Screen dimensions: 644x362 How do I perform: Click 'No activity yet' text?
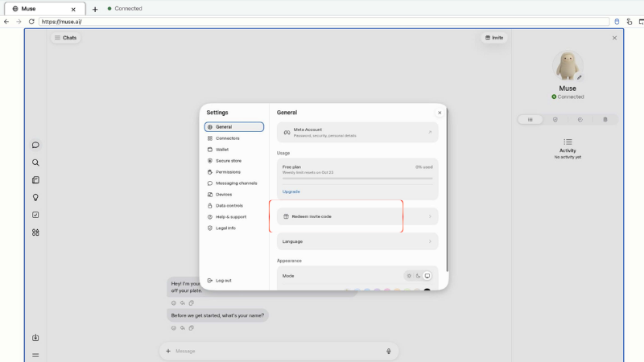[x=568, y=157]
